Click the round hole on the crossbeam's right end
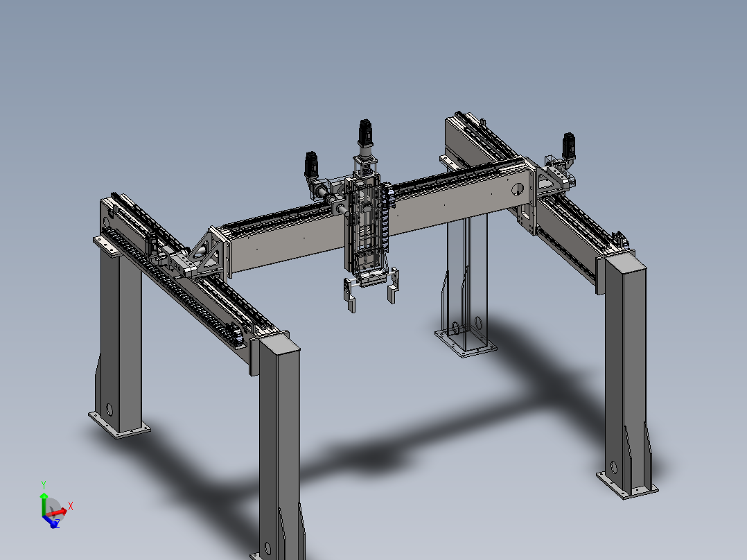Image resolution: width=747 pixels, height=560 pixels. [518, 189]
